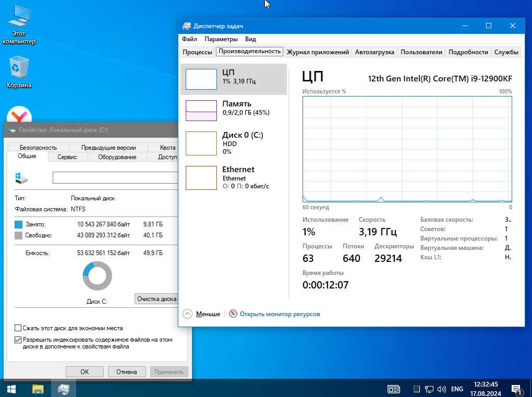
Task: Open File Explorer from the taskbar
Action: click(x=38, y=389)
